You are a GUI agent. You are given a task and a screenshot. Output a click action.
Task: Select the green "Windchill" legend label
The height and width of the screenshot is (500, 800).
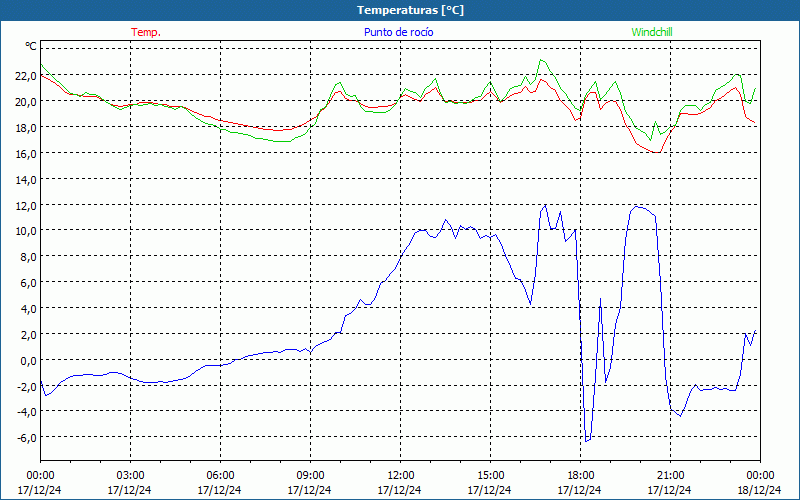[x=652, y=32]
